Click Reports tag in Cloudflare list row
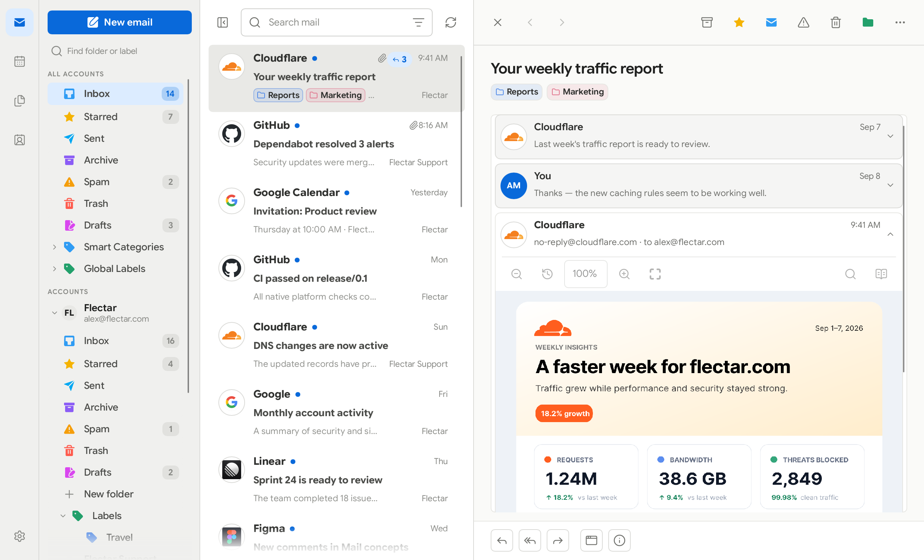The width and height of the screenshot is (924, 560). pos(278,95)
